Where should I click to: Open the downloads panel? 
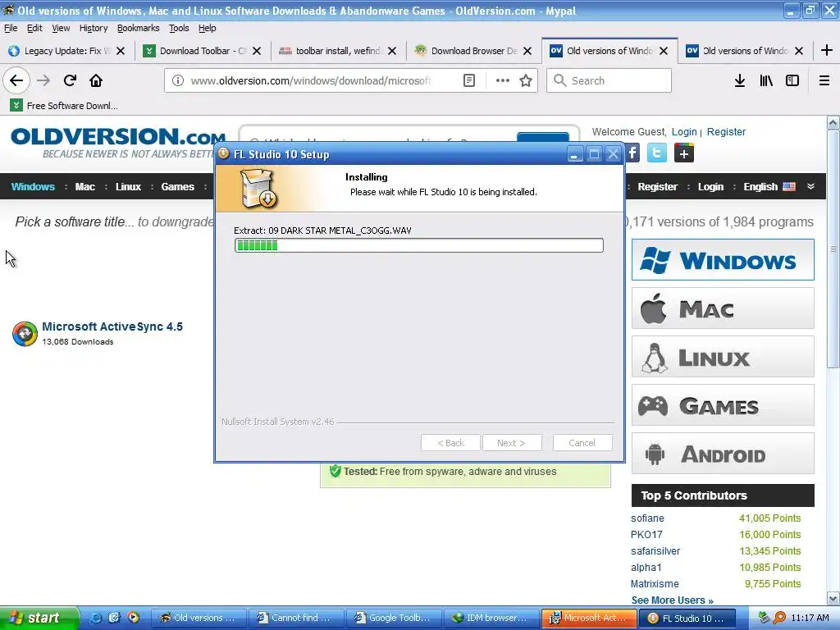[740, 80]
